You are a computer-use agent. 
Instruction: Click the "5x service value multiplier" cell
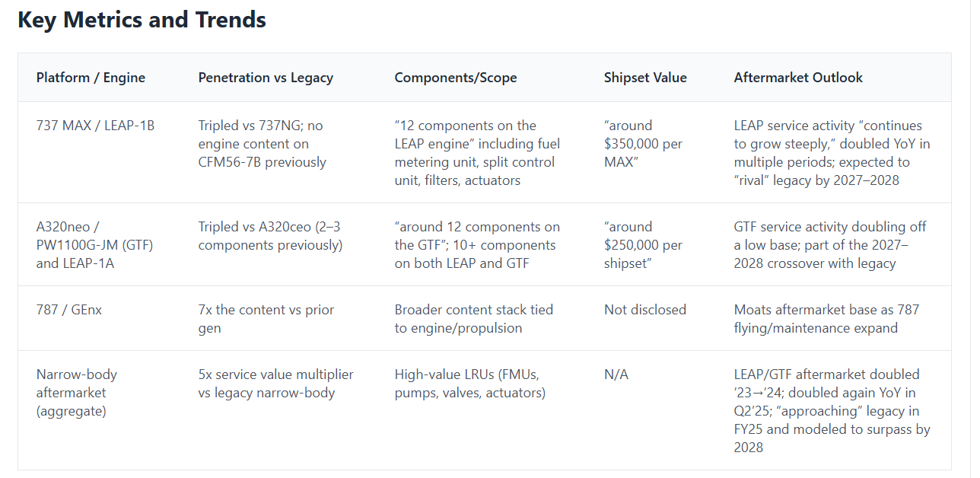[275, 384]
